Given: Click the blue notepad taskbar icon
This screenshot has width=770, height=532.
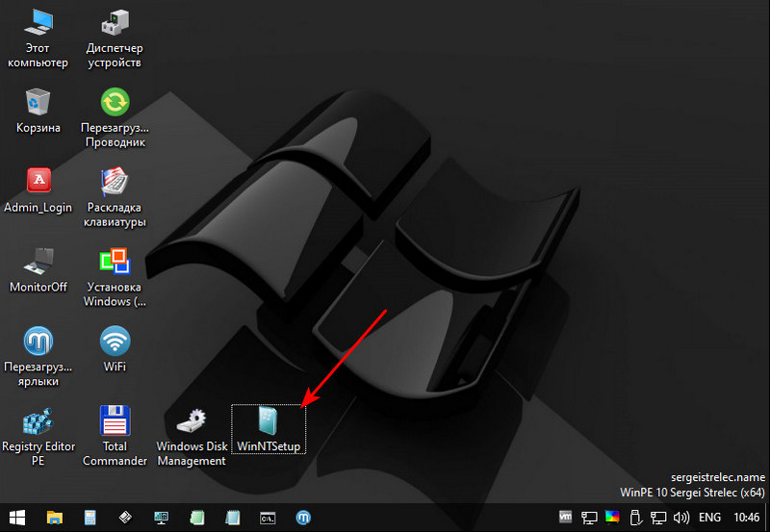Looking at the screenshot, I should tap(232, 518).
